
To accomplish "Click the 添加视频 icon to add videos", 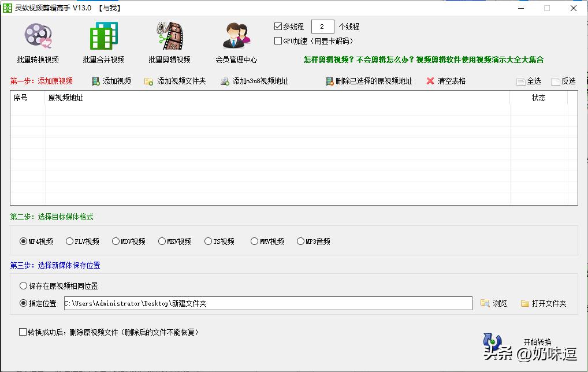I will pyautogui.click(x=96, y=81).
